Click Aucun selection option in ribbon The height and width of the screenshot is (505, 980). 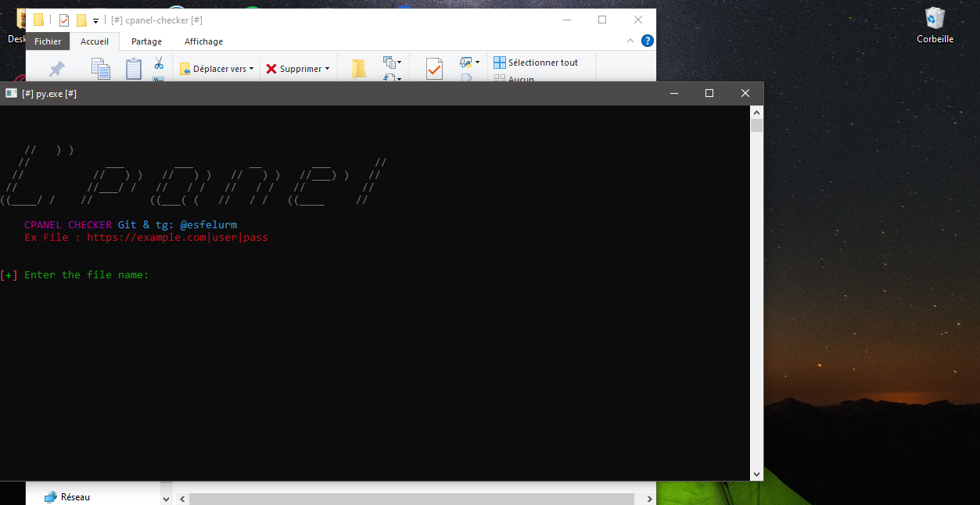tap(514, 79)
